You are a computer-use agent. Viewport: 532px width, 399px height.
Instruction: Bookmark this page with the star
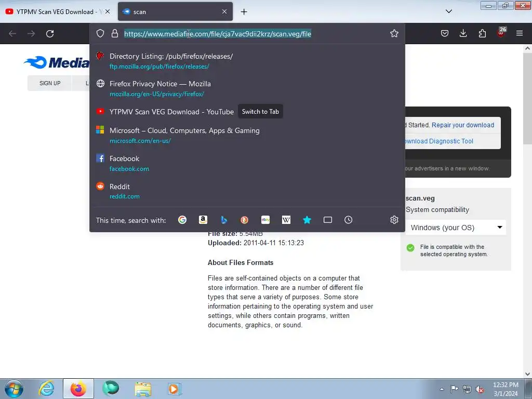[394, 33]
